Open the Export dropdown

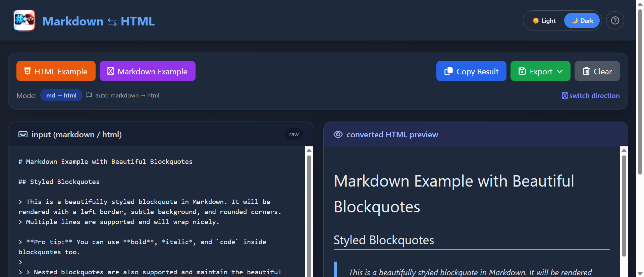pos(540,71)
